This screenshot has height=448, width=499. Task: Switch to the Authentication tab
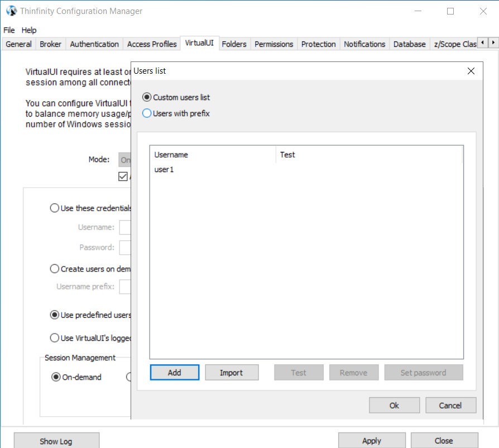tap(94, 44)
